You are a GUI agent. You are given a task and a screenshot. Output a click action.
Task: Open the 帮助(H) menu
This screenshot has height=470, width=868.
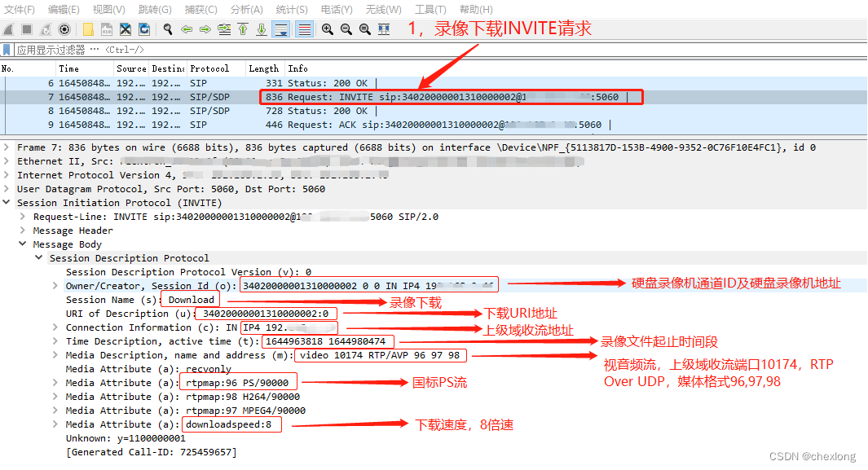point(476,10)
